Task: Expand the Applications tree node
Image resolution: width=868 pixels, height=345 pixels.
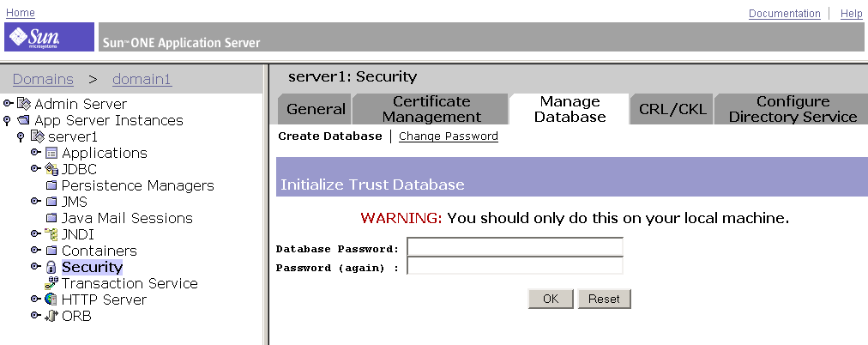Action: tap(36, 152)
